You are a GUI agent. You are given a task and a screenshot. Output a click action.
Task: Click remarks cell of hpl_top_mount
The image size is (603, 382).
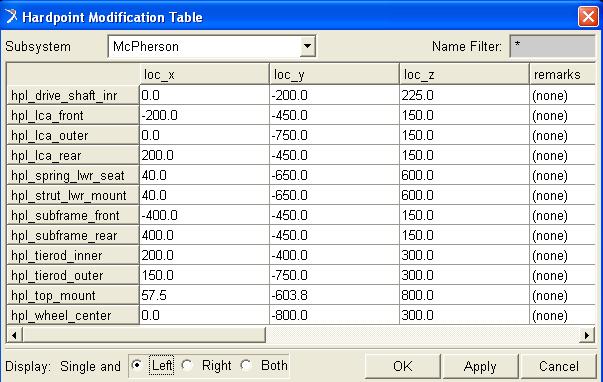(563, 295)
